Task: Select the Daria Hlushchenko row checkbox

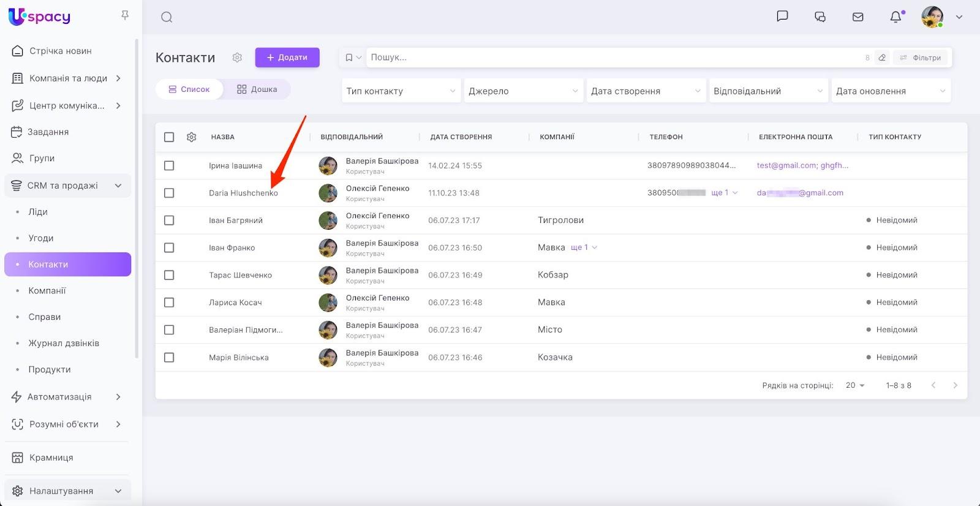Action: pos(169,193)
